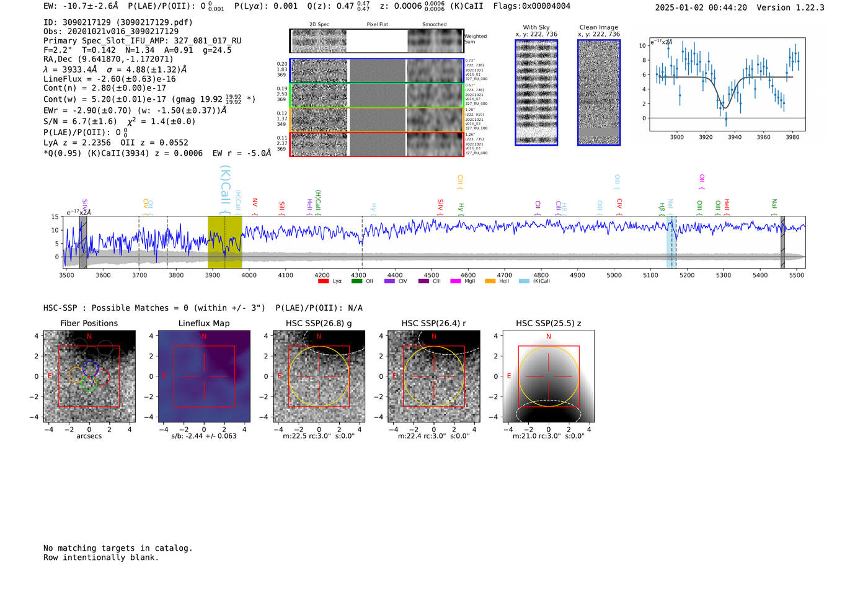Click the 2025-01-02 00:44:20 timestamp

click(x=701, y=7)
